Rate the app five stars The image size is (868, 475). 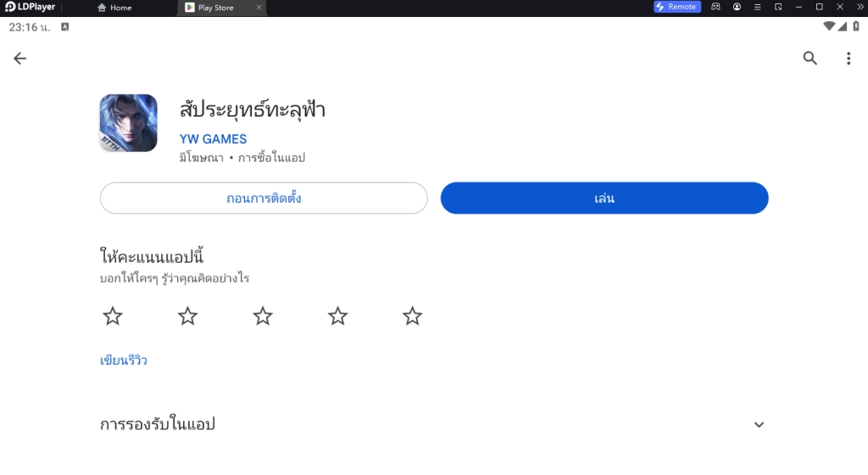[x=413, y=316]
